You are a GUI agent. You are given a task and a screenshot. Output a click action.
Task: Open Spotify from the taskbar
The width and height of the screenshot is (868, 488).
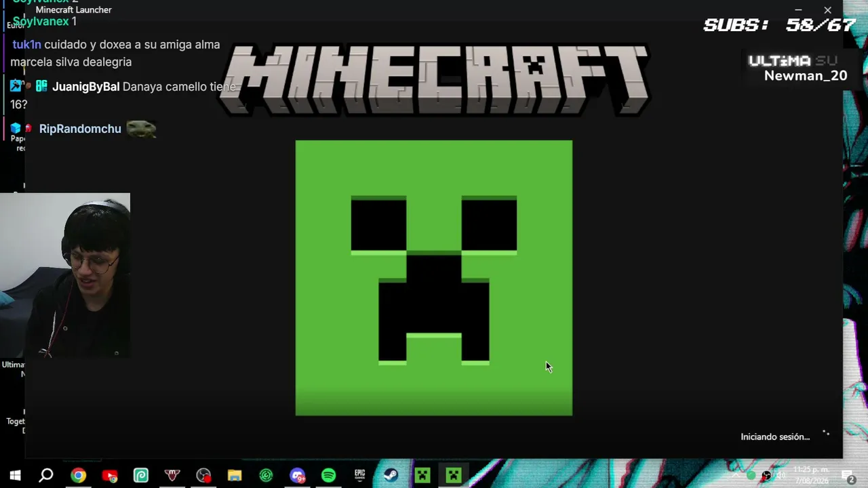[x=328, y=475]
